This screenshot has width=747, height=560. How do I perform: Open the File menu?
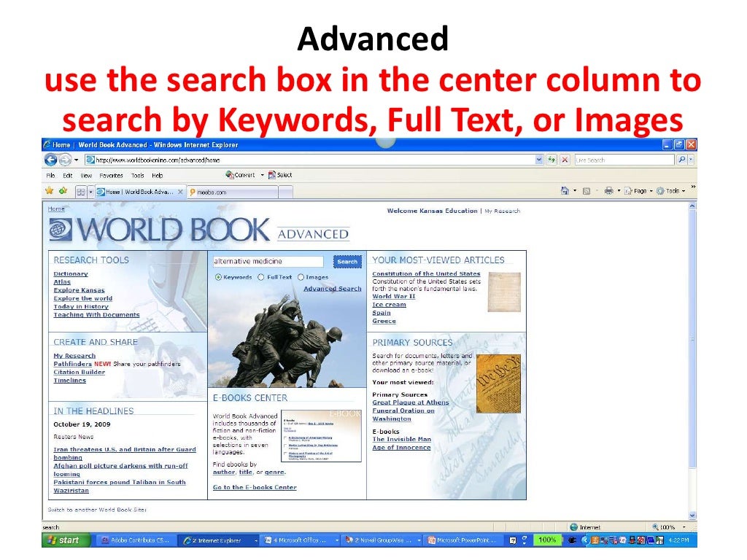click(x=50, y=175)
